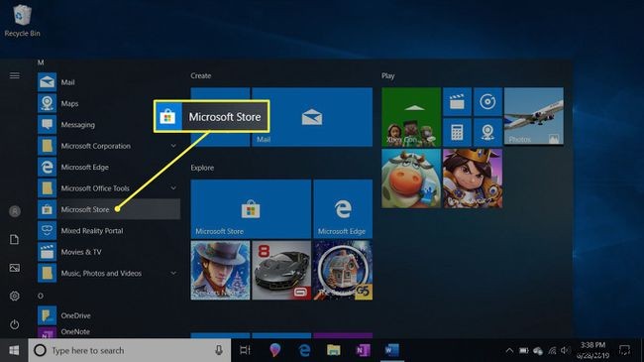The image size is (644, 362).
Task: Click the Explore group heading
Action: pos(202,168)
